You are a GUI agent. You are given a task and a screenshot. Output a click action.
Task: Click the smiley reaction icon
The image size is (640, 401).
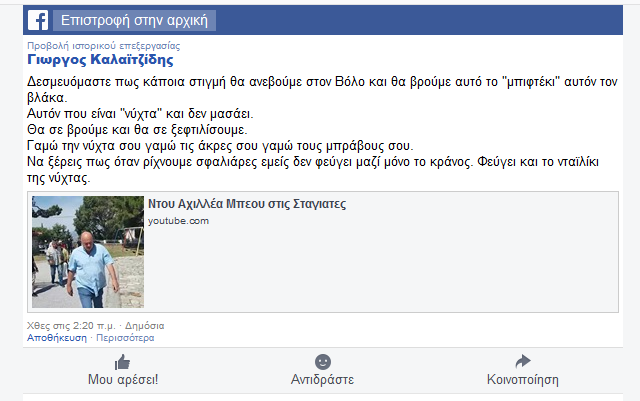pos(323,362)
